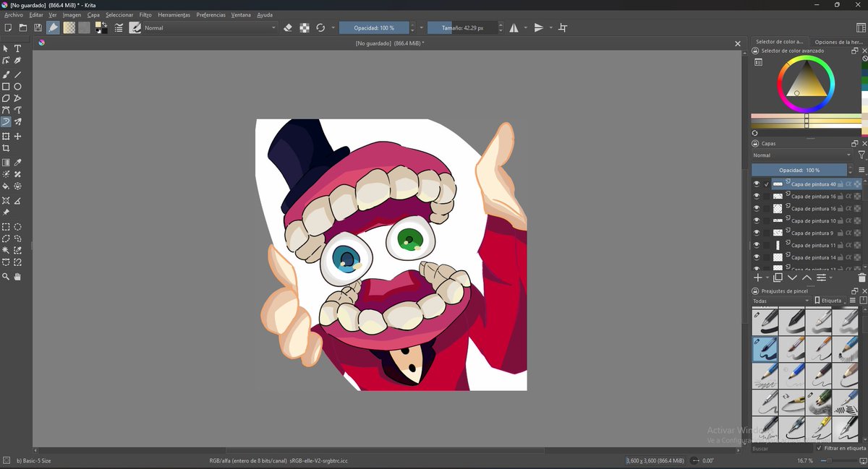Expand the vertical mirror options arrow
Viewport: 868px width, 469px height.
(550, 27)
